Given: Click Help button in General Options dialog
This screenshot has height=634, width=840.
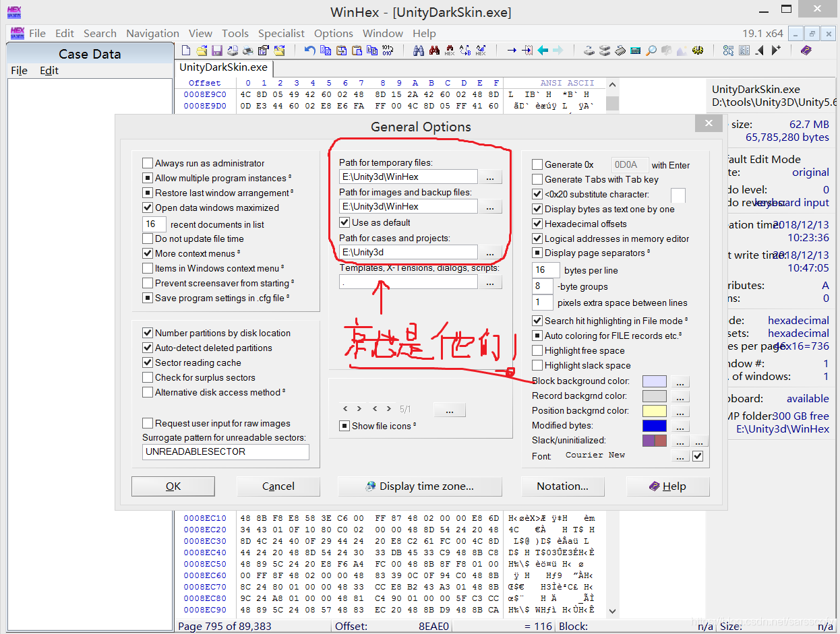Looking at the screenshot, I should [x=668, y=486].
